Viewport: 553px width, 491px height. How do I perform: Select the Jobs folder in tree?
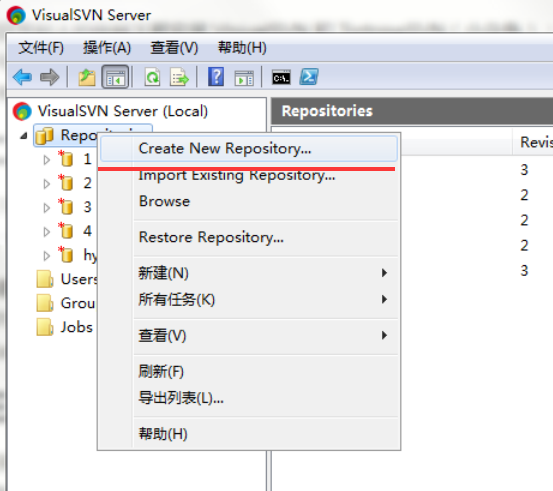point(77,327)
